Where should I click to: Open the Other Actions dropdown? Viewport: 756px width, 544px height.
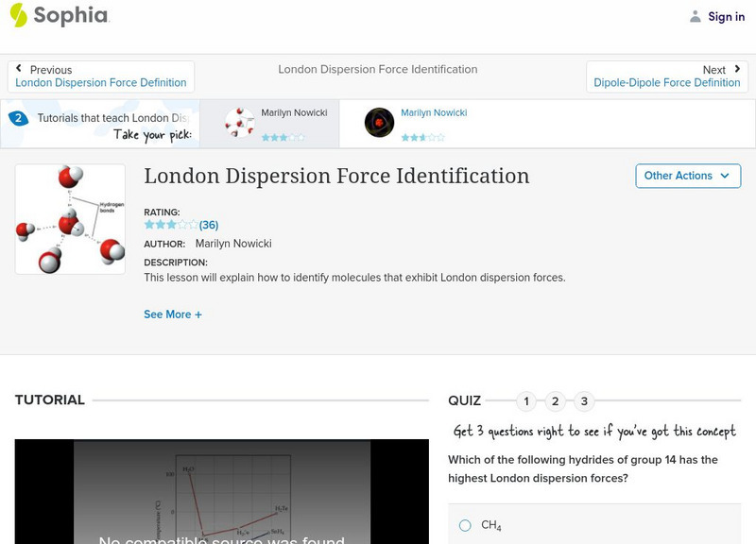pos(687,176)
